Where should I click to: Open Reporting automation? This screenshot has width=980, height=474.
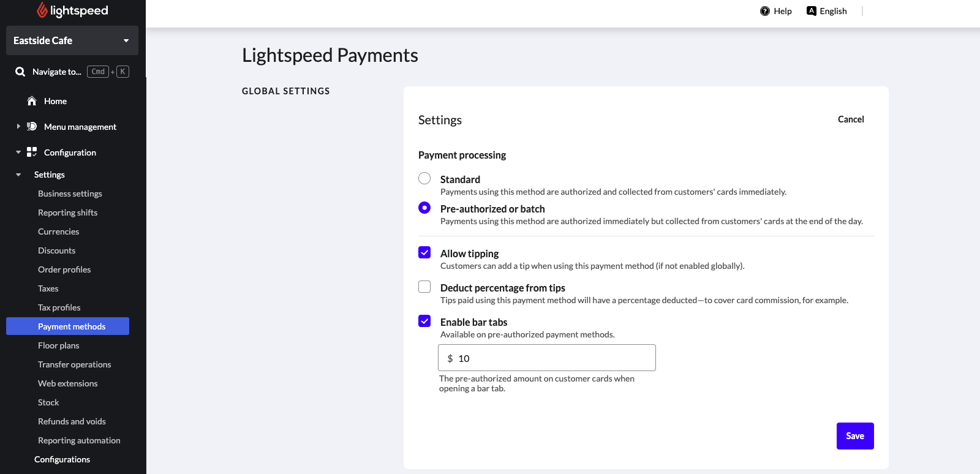point(79,440)
